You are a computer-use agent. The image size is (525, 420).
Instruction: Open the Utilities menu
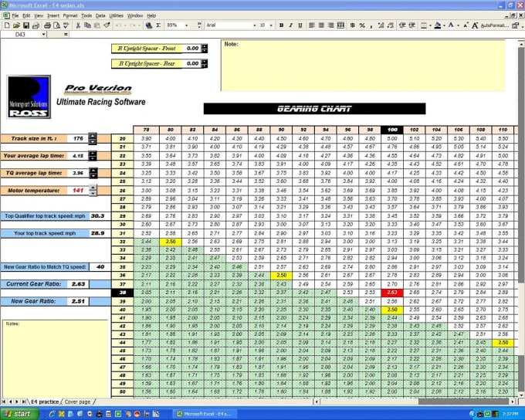tap(116, 15)
